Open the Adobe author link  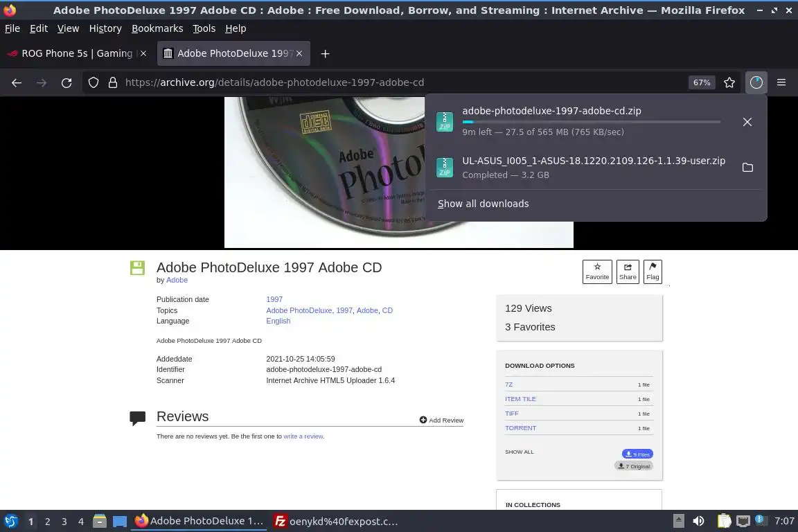pos(177,280)
